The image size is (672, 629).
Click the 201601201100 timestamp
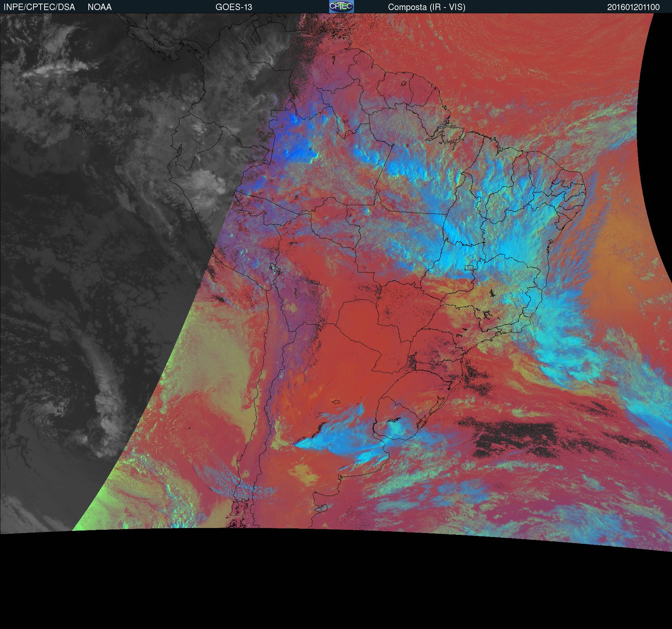coord(634,7)
